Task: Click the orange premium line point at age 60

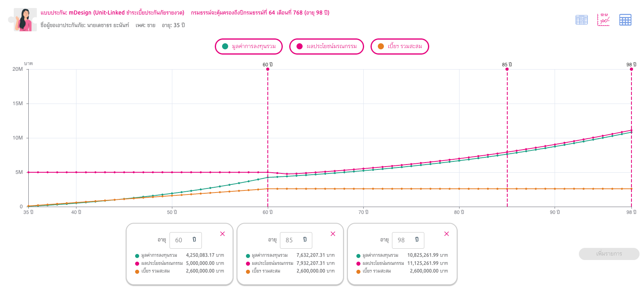Action: 268,189
